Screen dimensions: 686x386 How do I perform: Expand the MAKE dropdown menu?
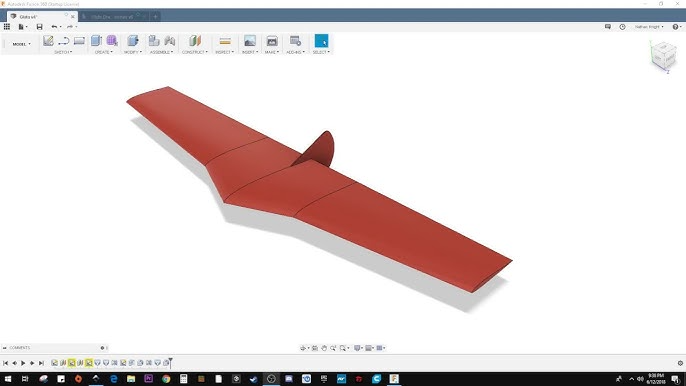272,52
